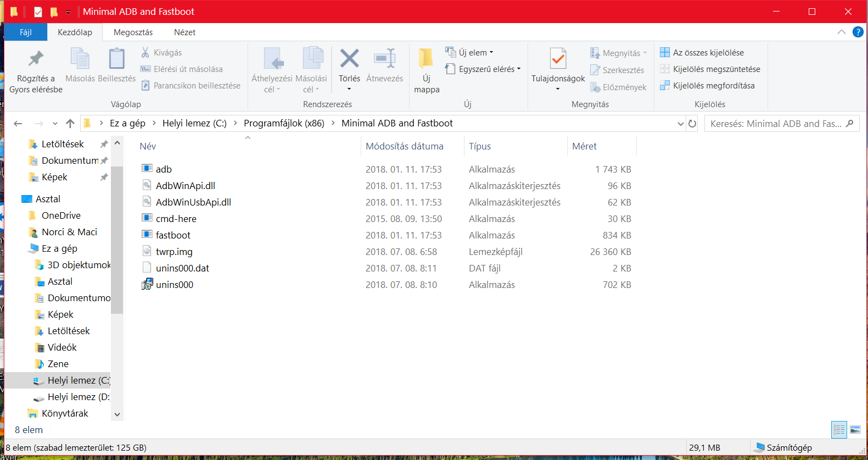Select 3D objektumok folder

point(79,265)
